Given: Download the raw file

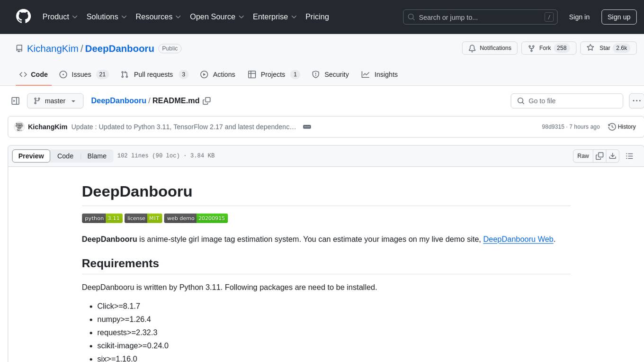Looking at the screenshot, I should pos(612,156).
